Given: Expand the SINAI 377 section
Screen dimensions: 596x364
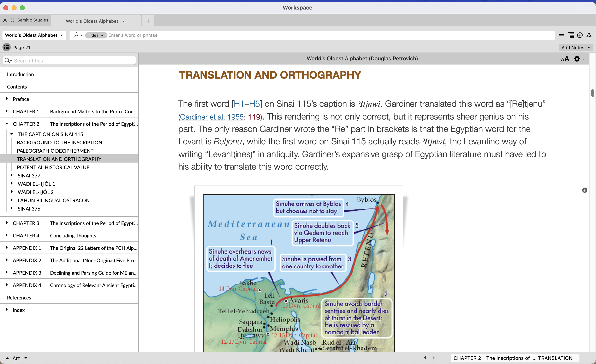Looking at the screenshot, I should (x=12, y=175).
